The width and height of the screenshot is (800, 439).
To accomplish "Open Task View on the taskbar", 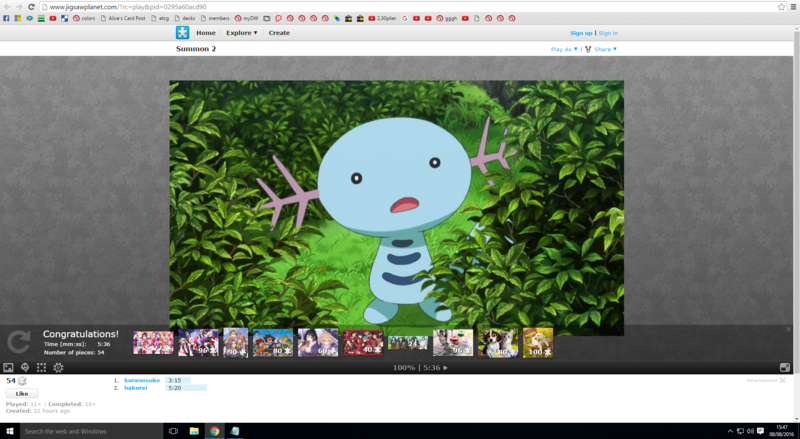I will coord(173,431).
